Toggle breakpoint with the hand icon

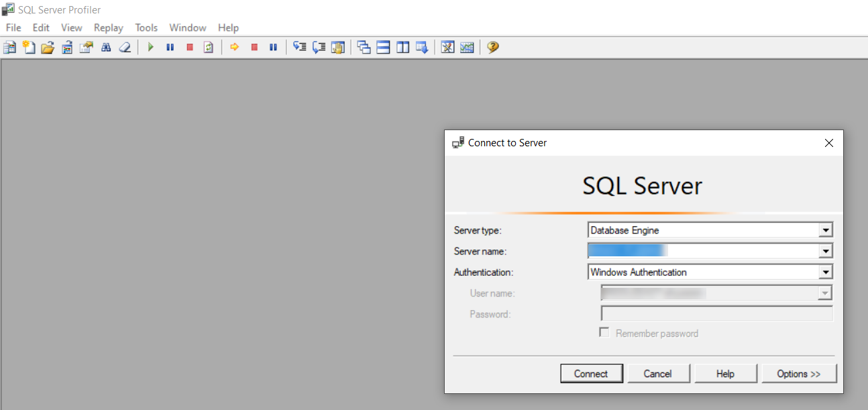coord(337,48)
